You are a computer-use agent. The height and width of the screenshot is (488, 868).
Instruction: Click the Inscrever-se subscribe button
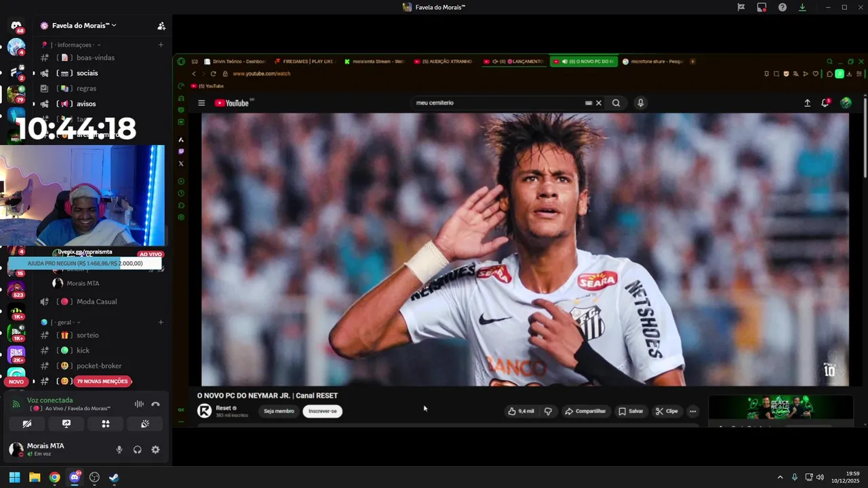tap(323, 411)
